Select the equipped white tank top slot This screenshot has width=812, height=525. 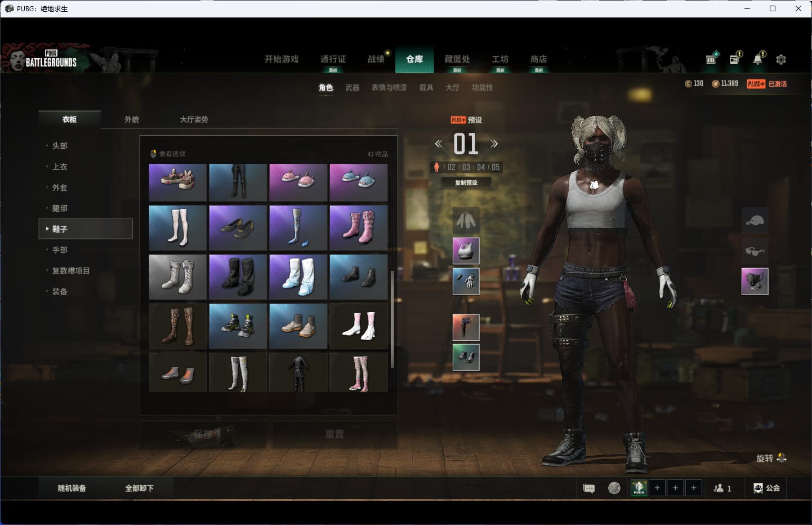(466, 251)
